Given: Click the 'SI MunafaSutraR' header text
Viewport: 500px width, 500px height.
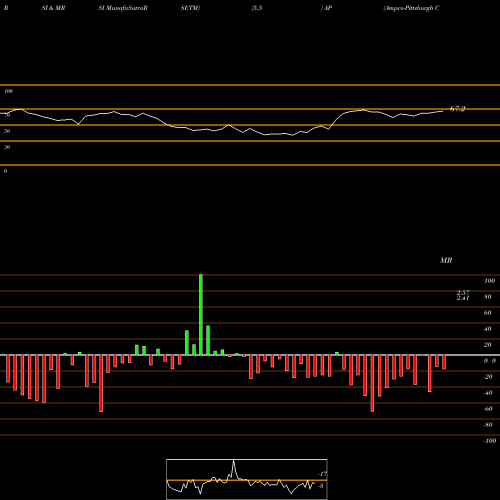Looking at the screenshot, I should [x=123, y=8].
